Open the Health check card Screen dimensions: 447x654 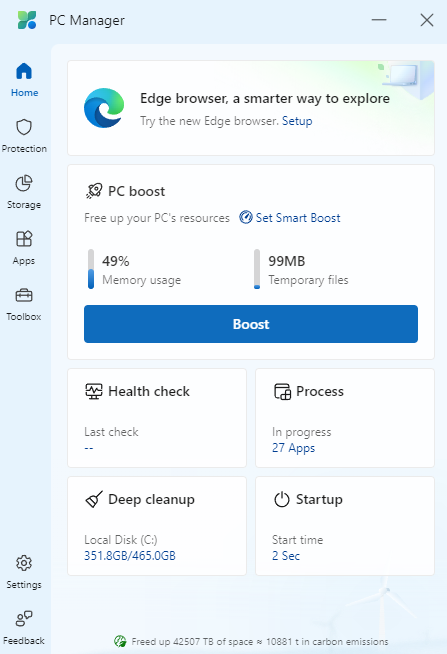[x=157, y=418]
